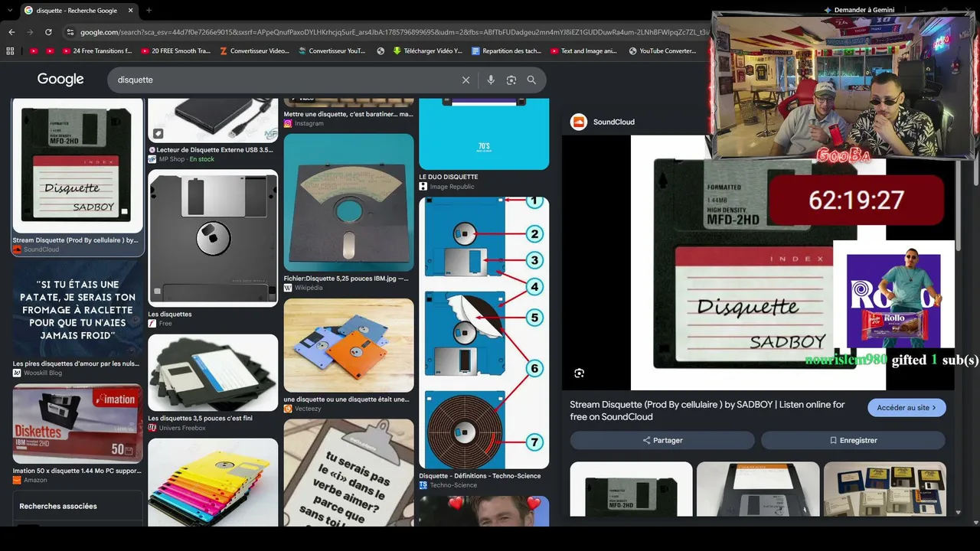Open the 24 Free Transitions bookmark
Screen dimensions: 980x551
tap(96, 51)
